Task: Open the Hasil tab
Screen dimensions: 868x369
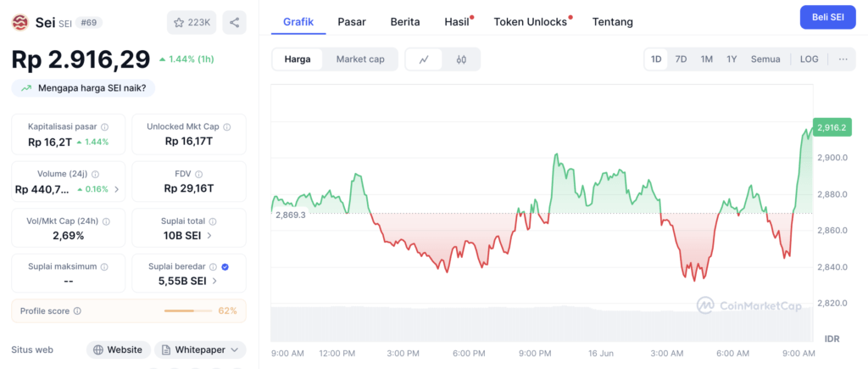Action: pyautogui.click(x=457, y=22)
